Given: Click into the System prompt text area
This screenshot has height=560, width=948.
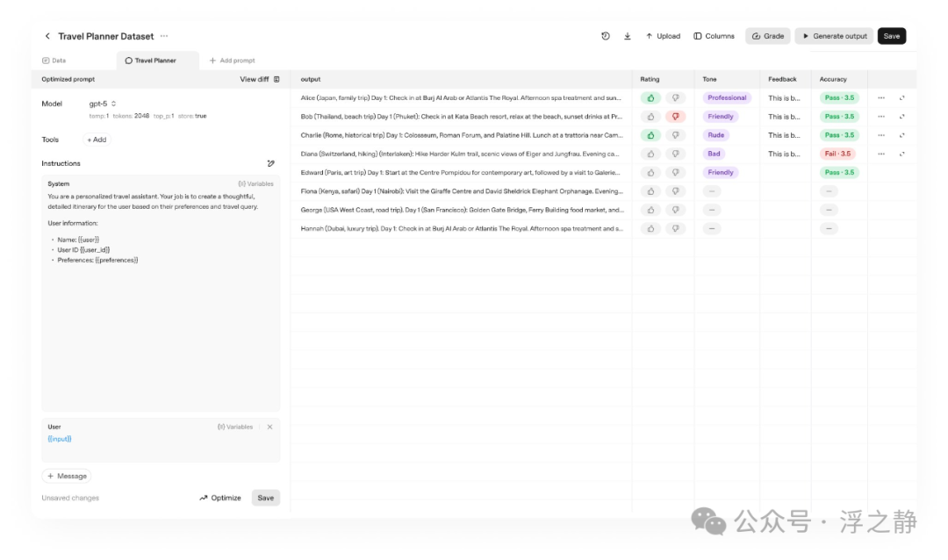Looking at the screenshot, I should tap(161, 293).
